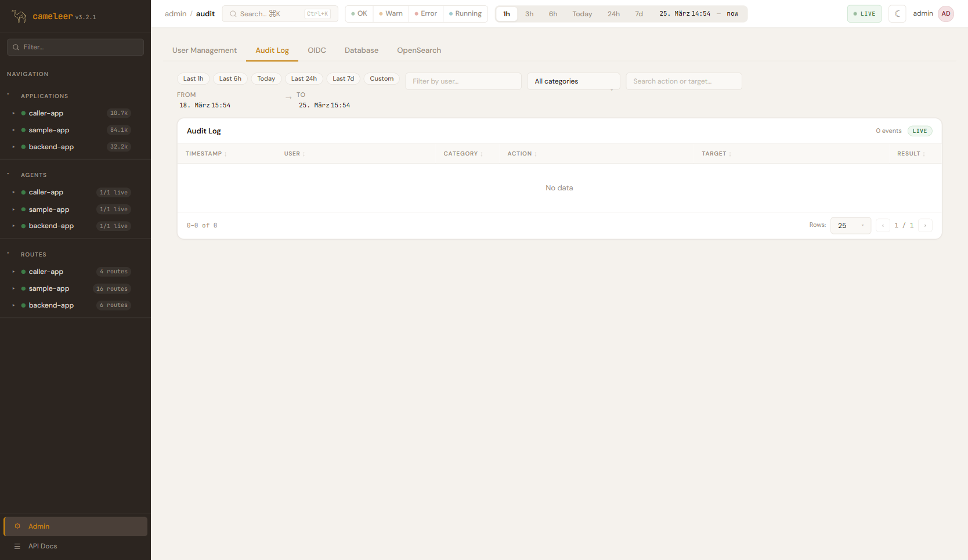Viewport: 968px width, 560px height.
Task: Open the All categories dropdown
Action: [x=573, y=81]
